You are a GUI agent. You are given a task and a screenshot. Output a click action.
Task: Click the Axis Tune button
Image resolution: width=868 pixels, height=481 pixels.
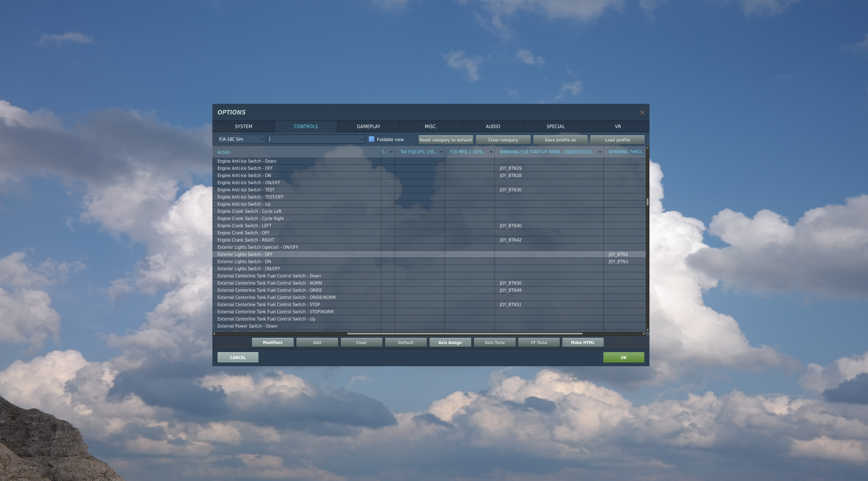(x=494, y=342)
